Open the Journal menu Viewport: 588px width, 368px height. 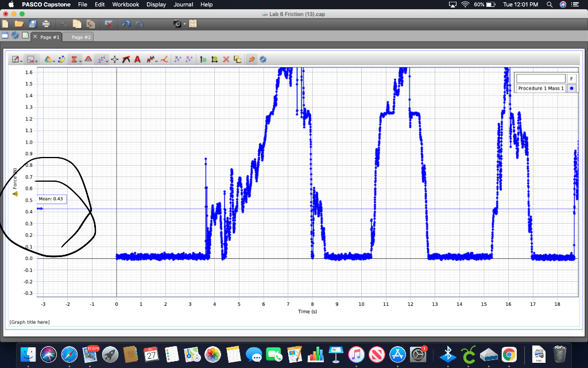183,5
